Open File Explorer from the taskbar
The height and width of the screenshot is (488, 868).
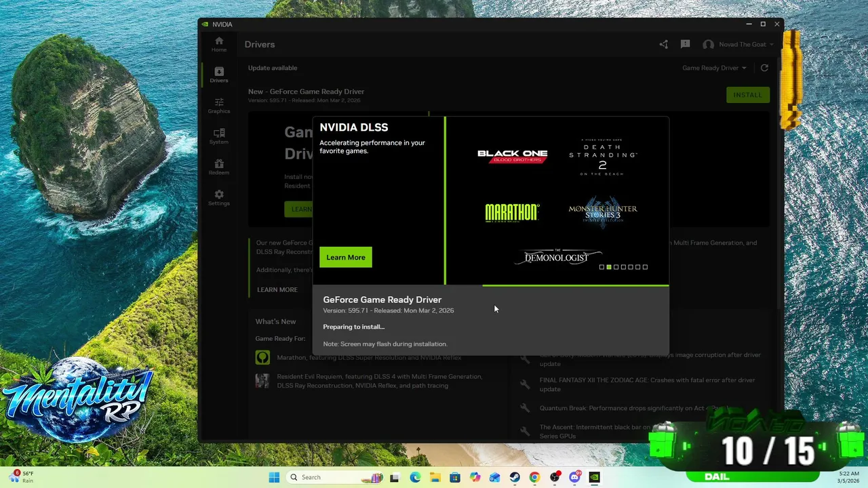point(435,477)
